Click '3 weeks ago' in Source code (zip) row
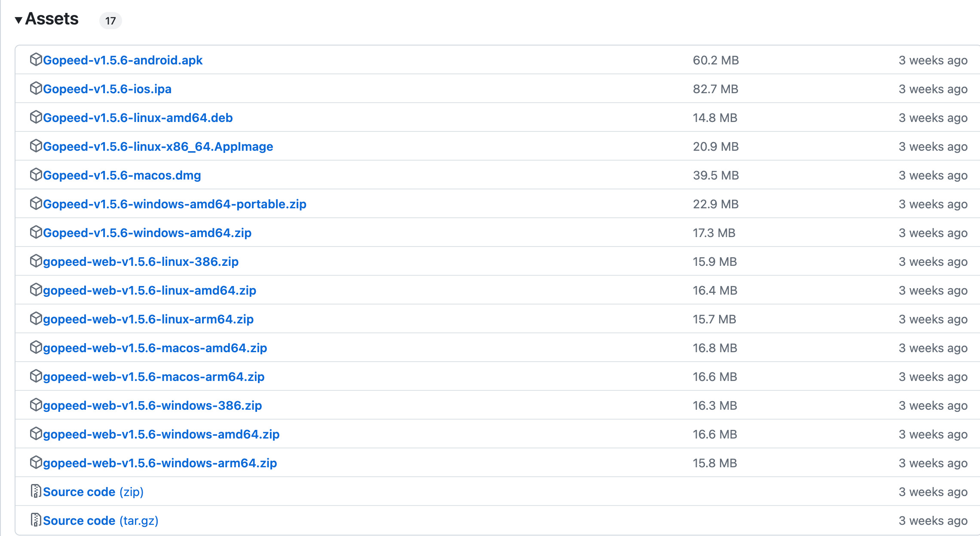The image size is (980, 536). [x=933, y=492]
